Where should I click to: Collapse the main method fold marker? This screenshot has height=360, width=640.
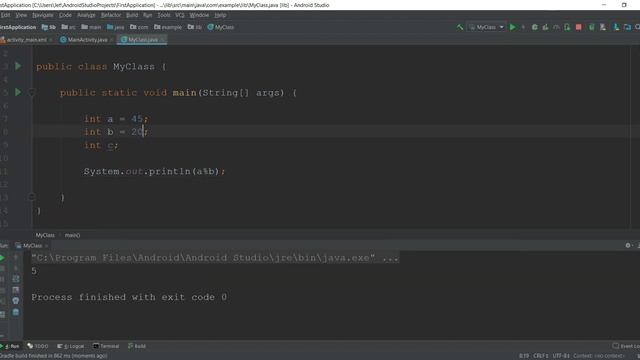pyautogui.click(x=31, y=93)
